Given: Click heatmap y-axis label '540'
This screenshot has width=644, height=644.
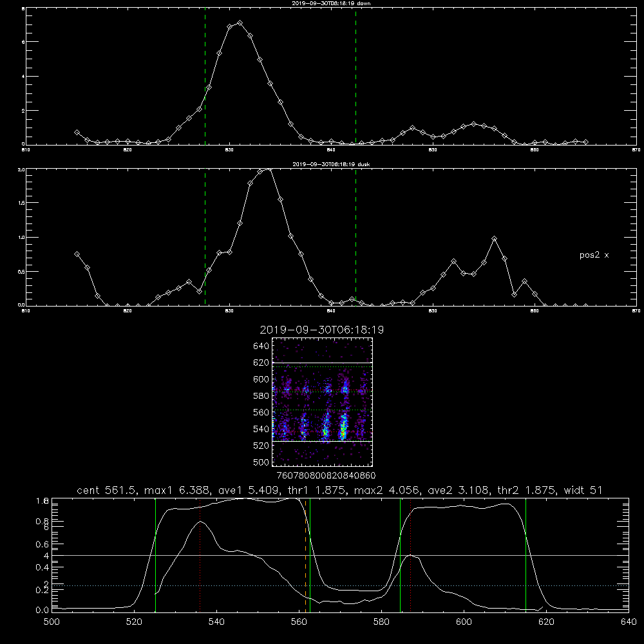Looking at the screenshot, I should (261, 429).
